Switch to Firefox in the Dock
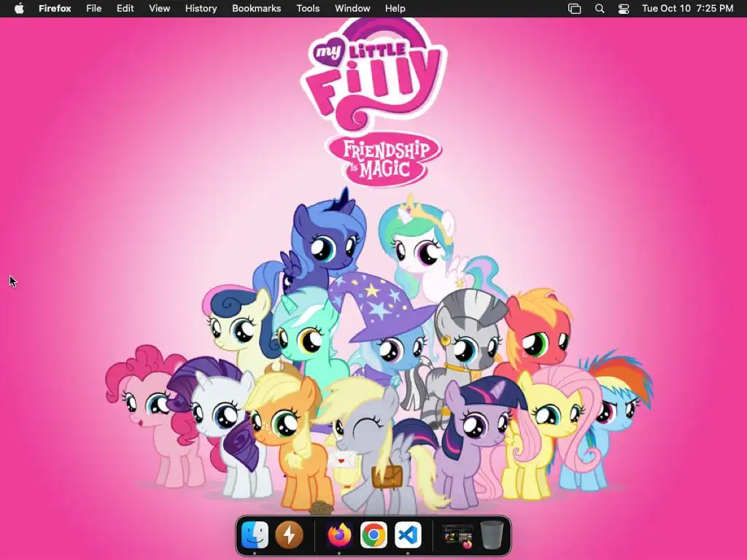The image size is (747, 560). [x=339, y=534]
